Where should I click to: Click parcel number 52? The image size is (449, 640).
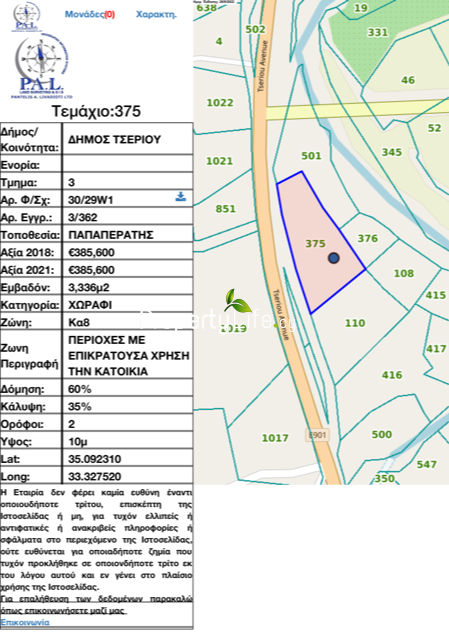(434, 128)
